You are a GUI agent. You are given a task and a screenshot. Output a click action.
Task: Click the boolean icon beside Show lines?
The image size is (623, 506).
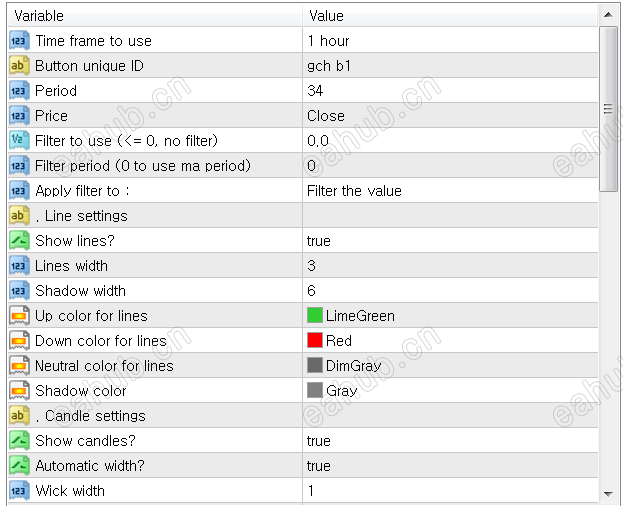(x=19, y=241)
